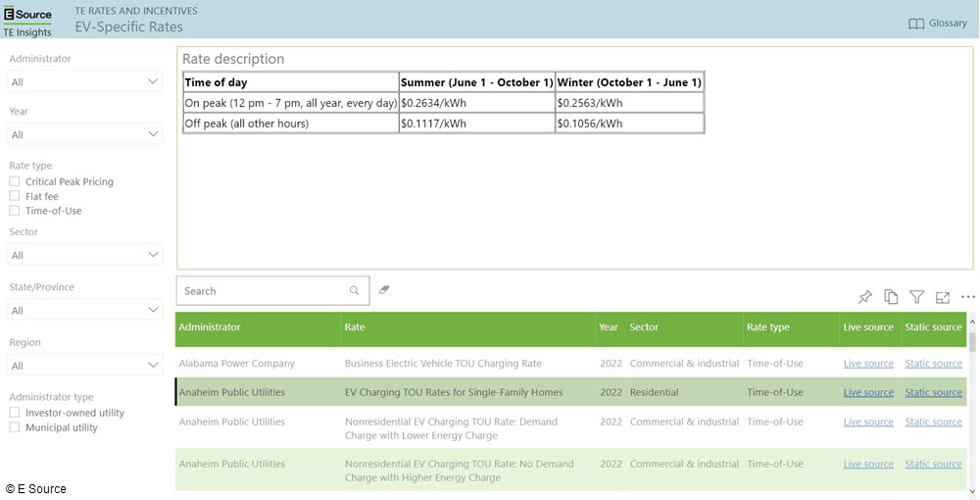Click the eraser icon to clear search

tap(384, 290)
